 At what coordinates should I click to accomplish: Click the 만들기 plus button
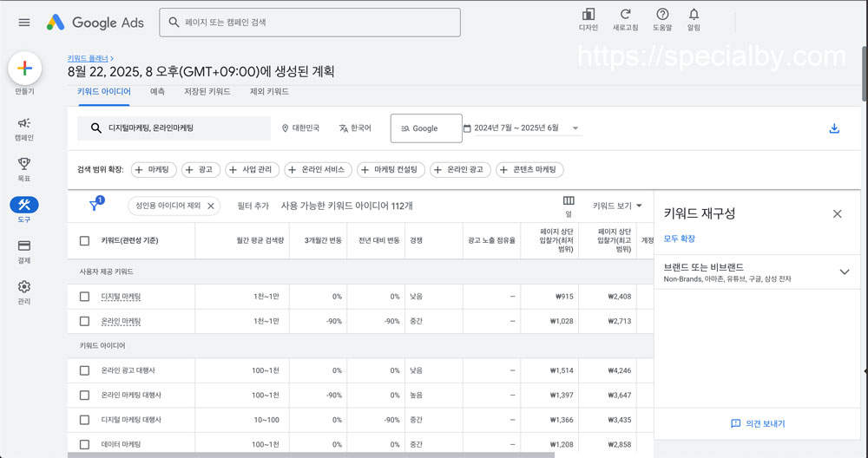coord(25,69)
